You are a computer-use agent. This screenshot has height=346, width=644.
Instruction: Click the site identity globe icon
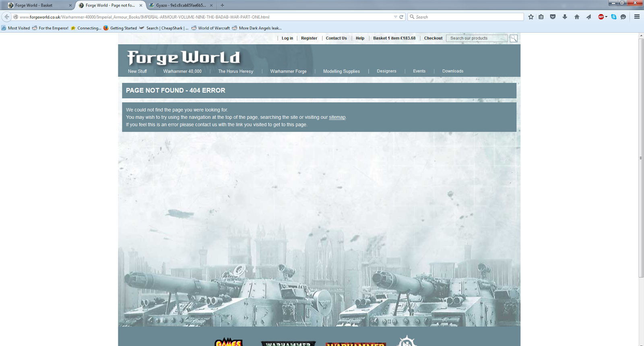tap(16, 17)
